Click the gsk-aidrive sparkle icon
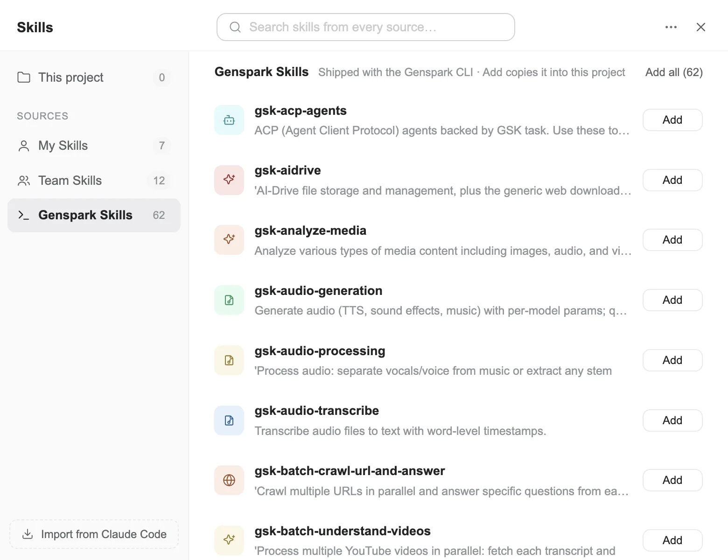 229,180
